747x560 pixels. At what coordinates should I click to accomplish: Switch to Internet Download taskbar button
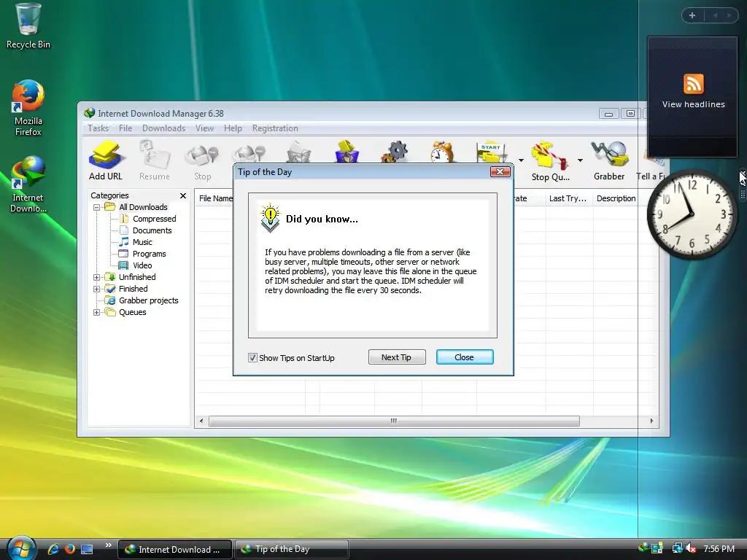[175, 549]
